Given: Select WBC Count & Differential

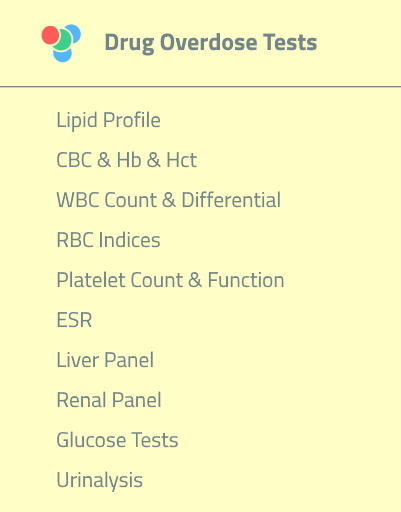Looking at the screenshot, I should [x=169, y=200].
